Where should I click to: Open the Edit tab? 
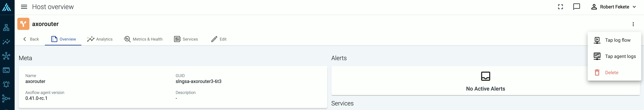tap(219, 39)
